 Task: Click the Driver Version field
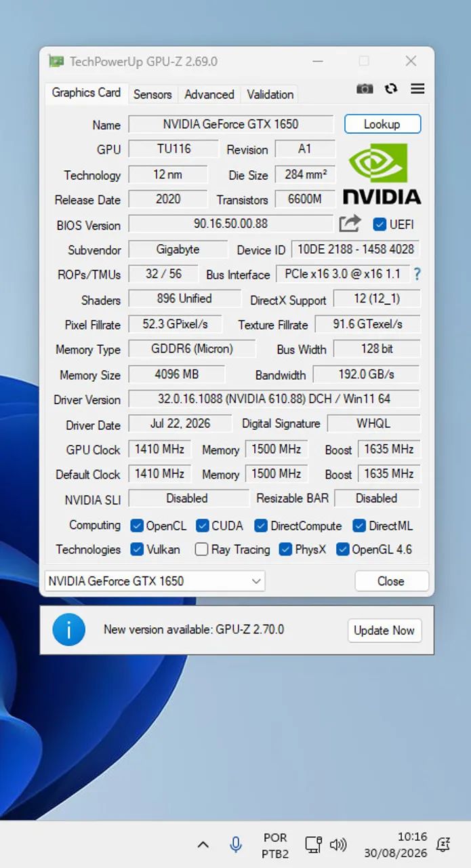274,399
